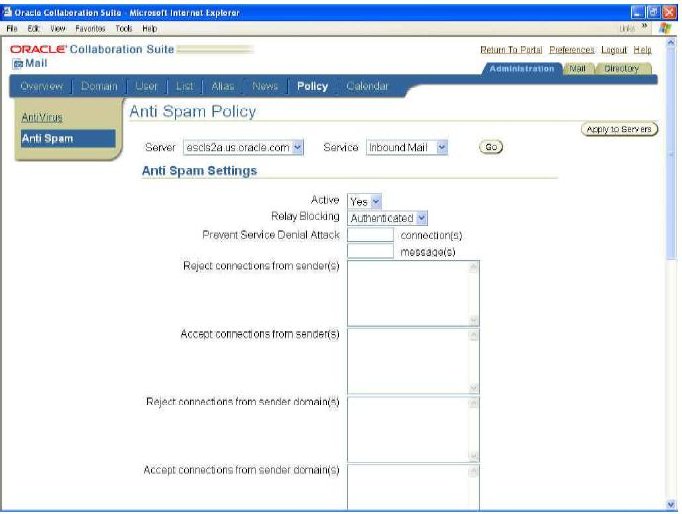Click the Oracle Collaboration Suite logo

pos(92,49)
